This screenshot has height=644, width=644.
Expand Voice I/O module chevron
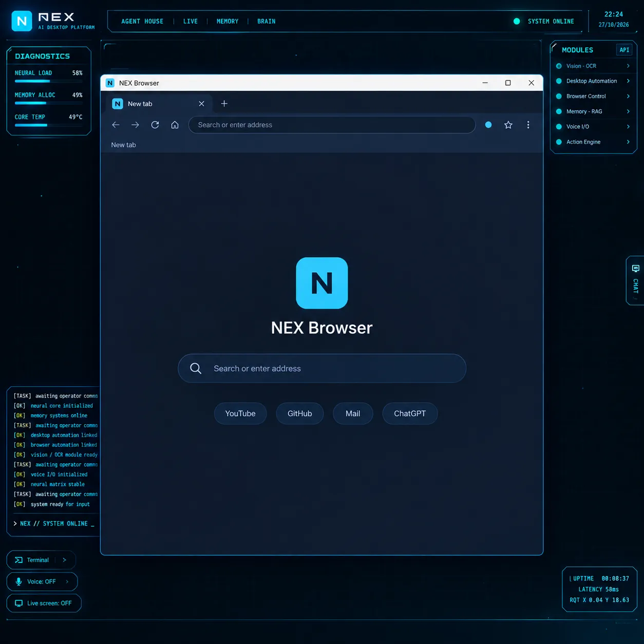[628, 126]
